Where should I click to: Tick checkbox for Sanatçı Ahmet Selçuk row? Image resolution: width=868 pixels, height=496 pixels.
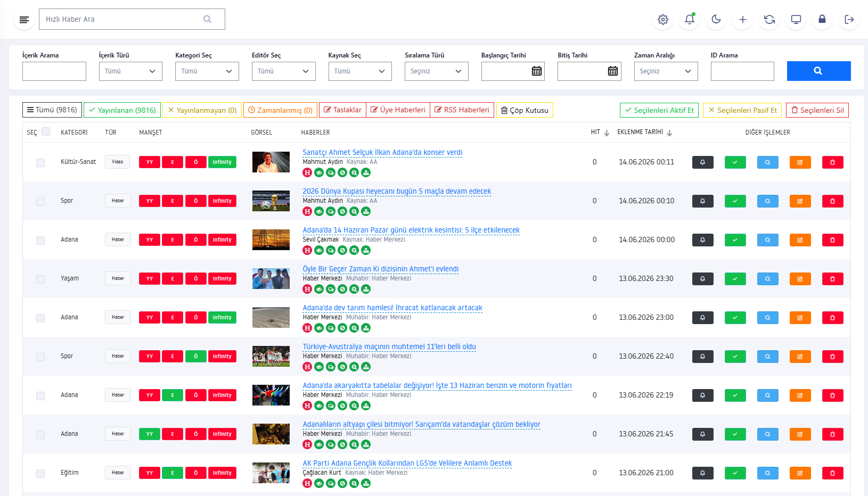(x=40, y=163)
